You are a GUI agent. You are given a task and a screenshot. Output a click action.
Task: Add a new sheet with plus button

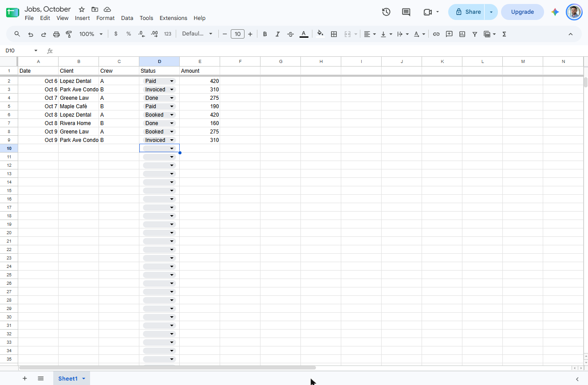click(x=25, y=378)
